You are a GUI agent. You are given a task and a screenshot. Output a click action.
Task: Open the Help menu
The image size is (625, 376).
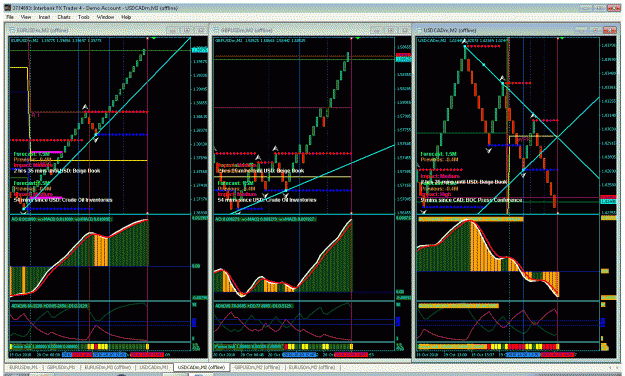126,17
